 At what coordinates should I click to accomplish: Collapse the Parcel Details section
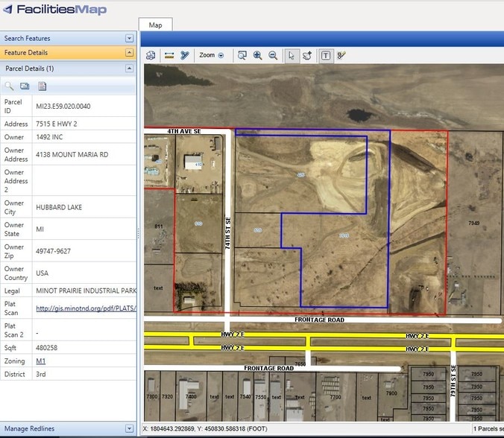pyautogui.click(x=129, y=68)
